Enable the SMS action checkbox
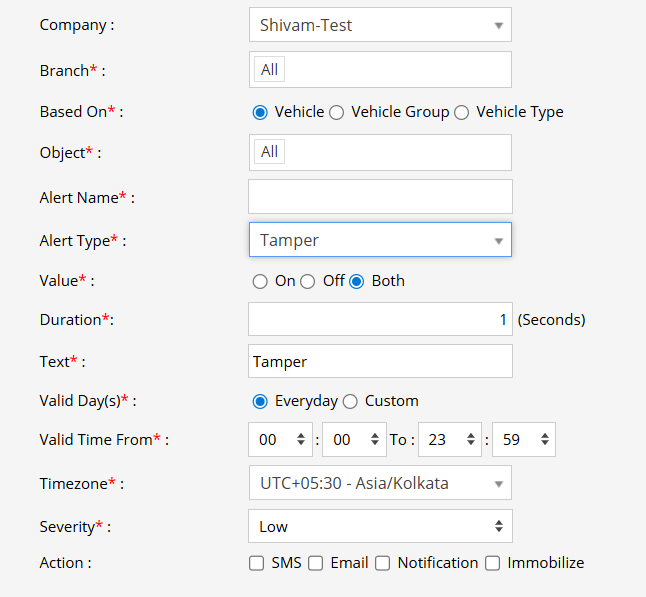This screenshot has height=597, width=646. point(257,563)
